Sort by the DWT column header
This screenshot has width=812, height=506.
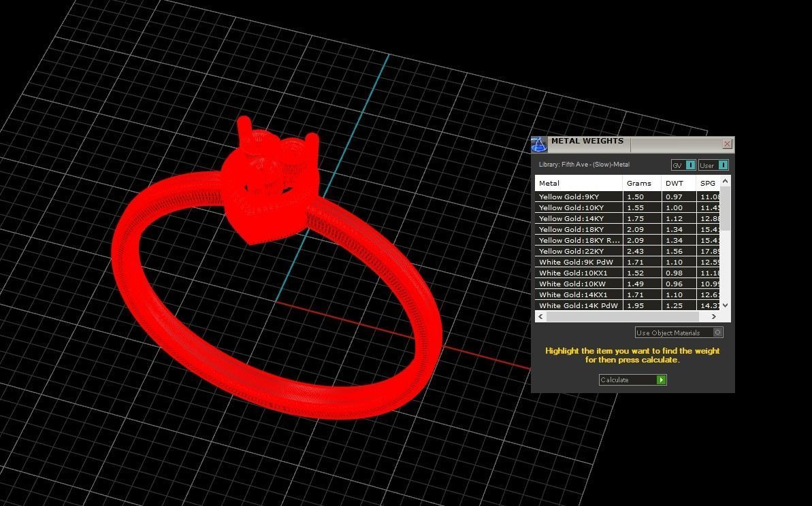tap(679, 183)
